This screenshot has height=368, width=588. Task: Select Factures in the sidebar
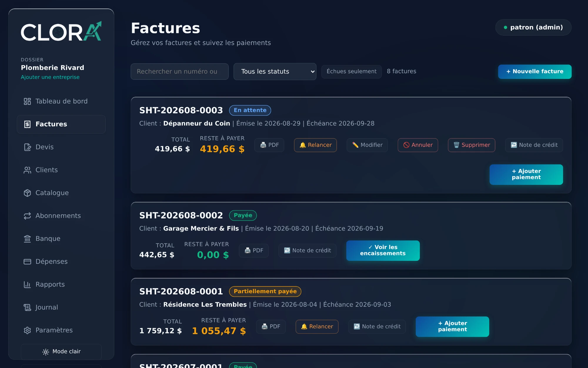click(61, 124)
